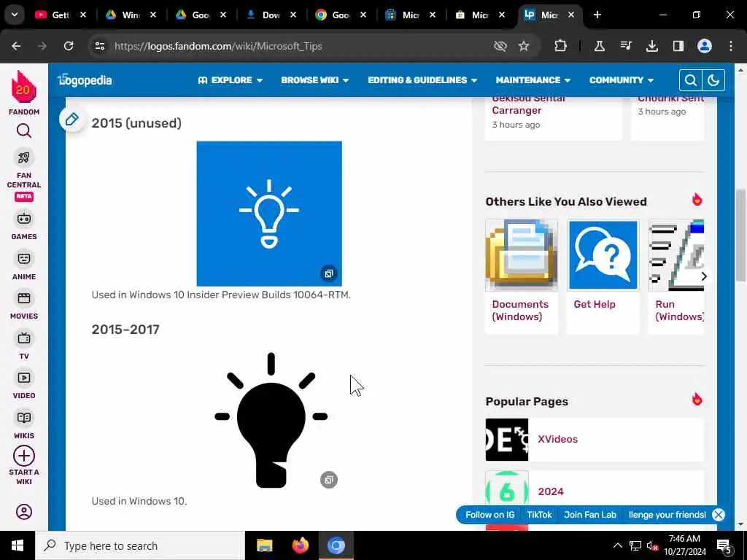Expand the Community dropdown

[x=622, y=80]
